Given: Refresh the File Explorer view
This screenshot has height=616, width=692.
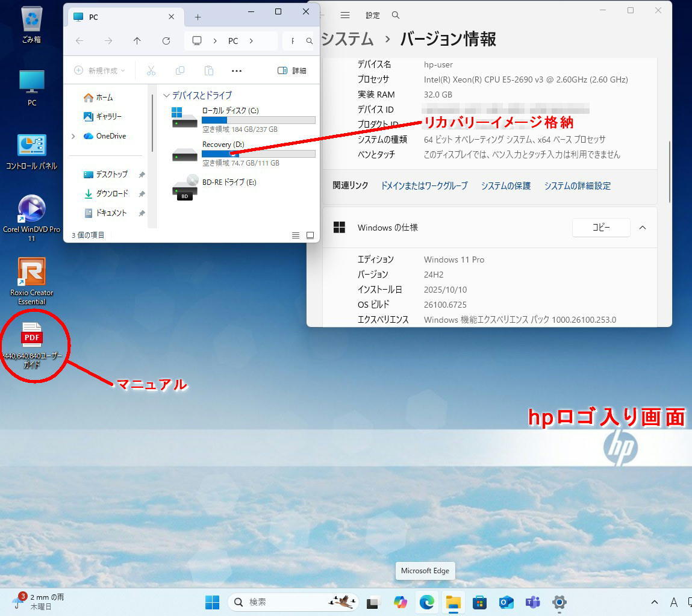Looking at the screenshot, I should 166,41.
